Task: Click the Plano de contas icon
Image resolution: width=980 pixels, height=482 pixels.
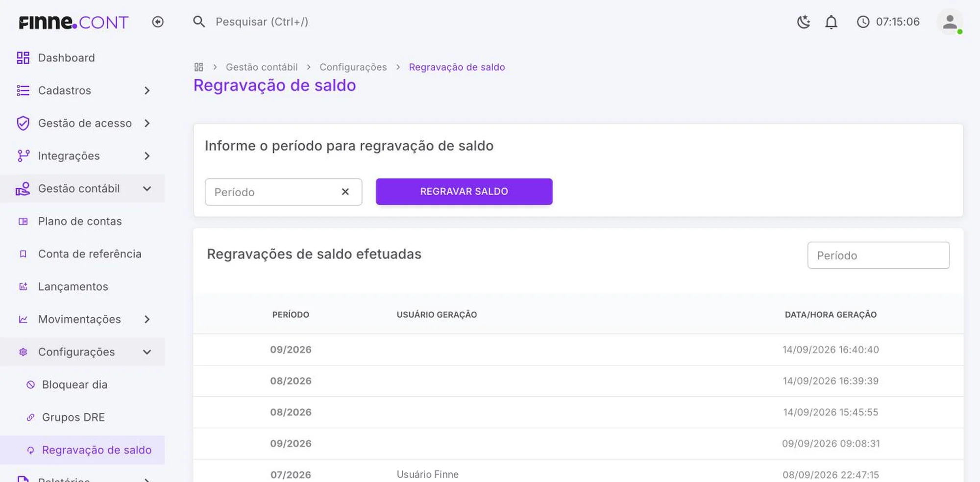Action: 23,222
